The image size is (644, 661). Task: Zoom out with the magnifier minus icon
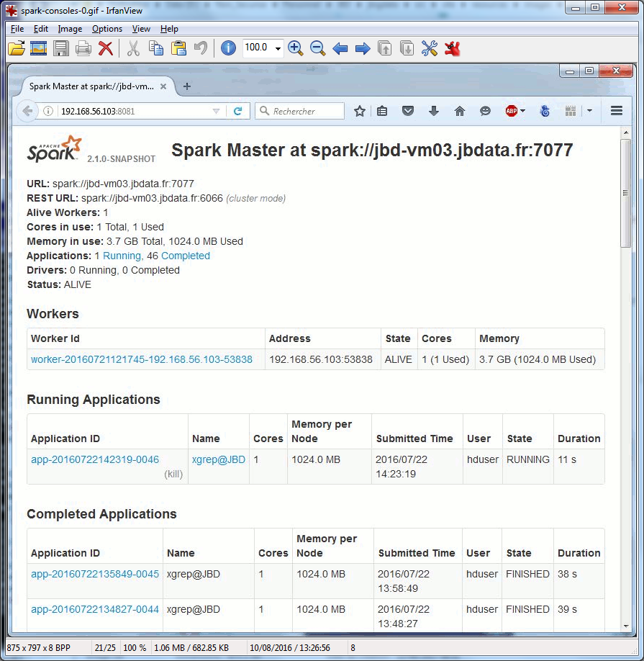coord(317,48)
